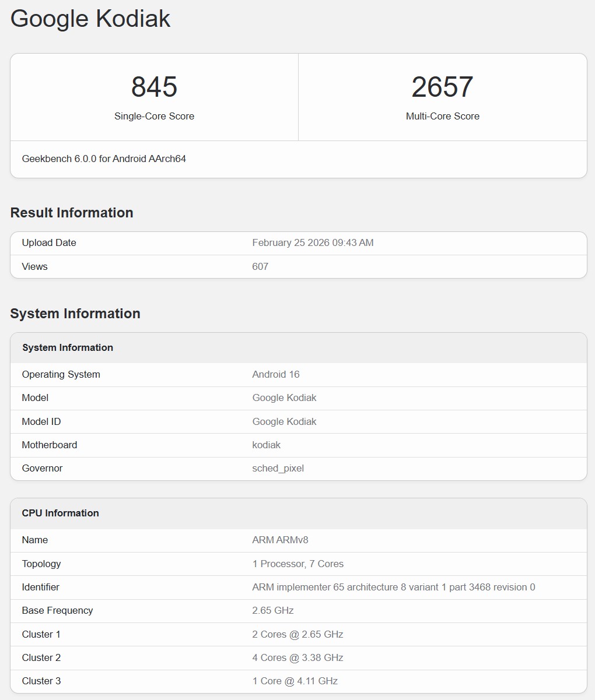Click the Single-Core Score label
The image size is (595, 700).
pyautogui.click(x=154, y=116)
